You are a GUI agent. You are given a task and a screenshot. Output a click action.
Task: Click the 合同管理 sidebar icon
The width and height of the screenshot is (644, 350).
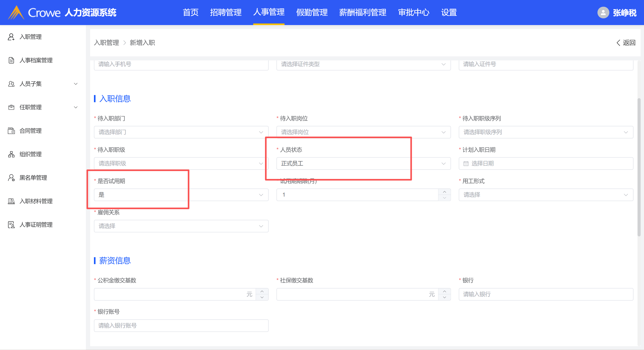(11, 131)
